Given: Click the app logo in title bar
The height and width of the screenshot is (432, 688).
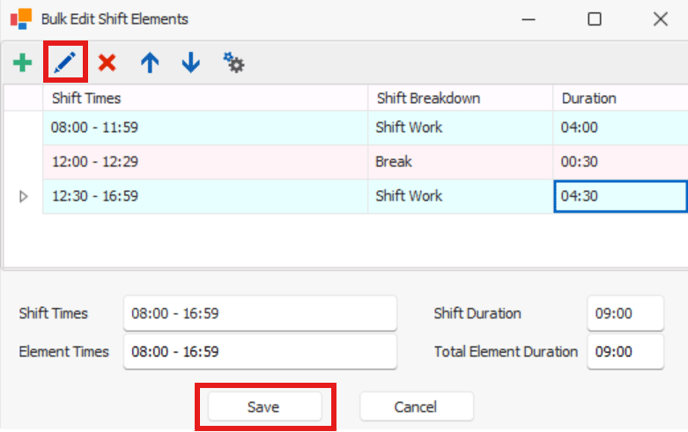Looking at the screenshot, I should (21, 19).
